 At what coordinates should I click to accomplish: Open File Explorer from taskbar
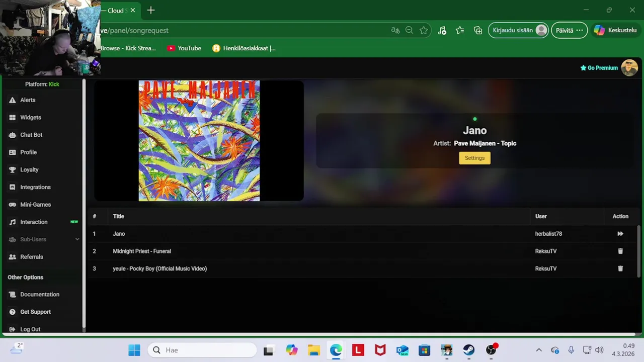click(313, 350)
